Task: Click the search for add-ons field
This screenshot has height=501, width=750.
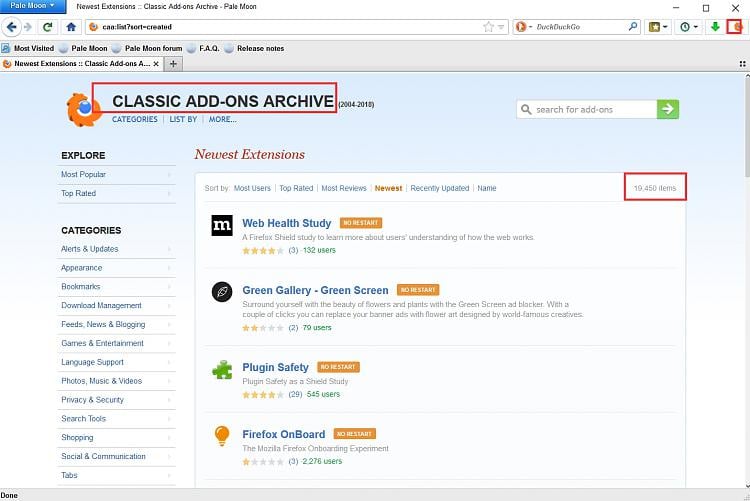Action: pos(586,109)
